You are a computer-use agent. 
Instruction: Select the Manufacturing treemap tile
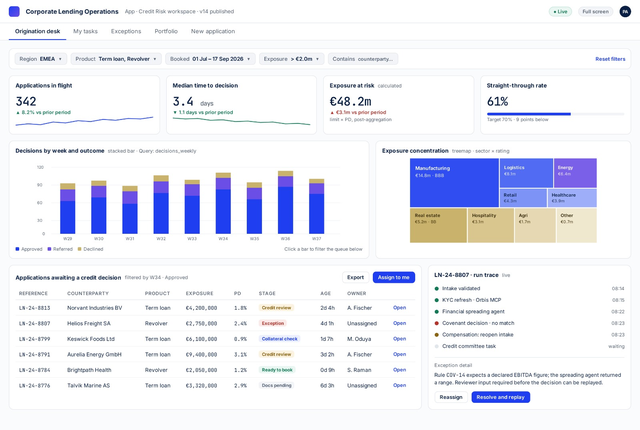(454, 183)
